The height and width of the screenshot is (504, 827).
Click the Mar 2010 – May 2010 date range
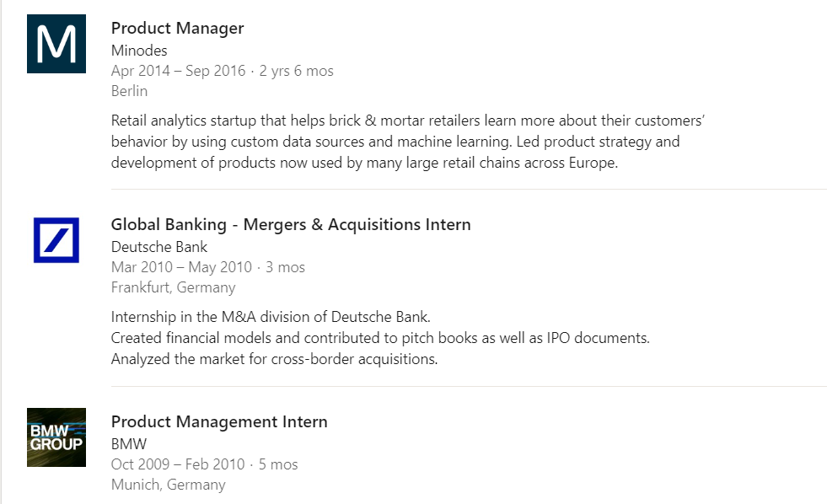tap(181, 267)
